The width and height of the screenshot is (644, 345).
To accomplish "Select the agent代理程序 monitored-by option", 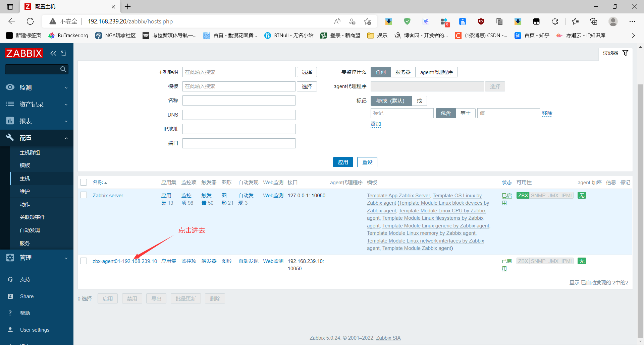I will click(x=436, y=72).
